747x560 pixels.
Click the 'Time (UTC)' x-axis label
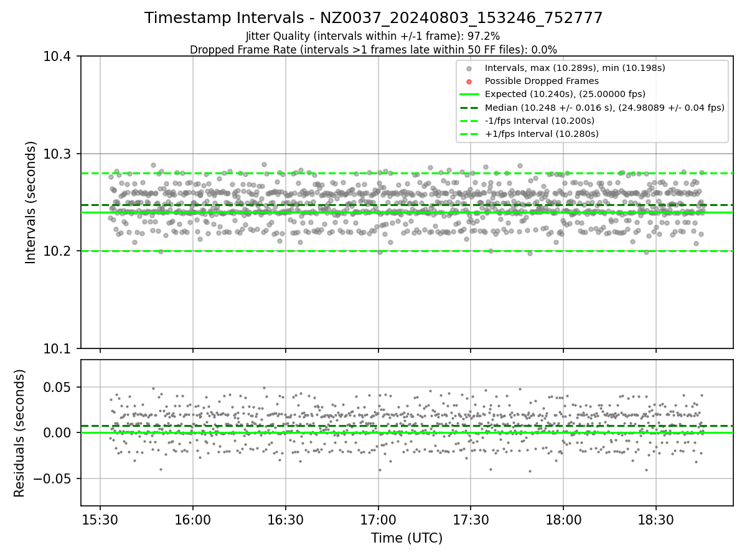pos(406,538)
